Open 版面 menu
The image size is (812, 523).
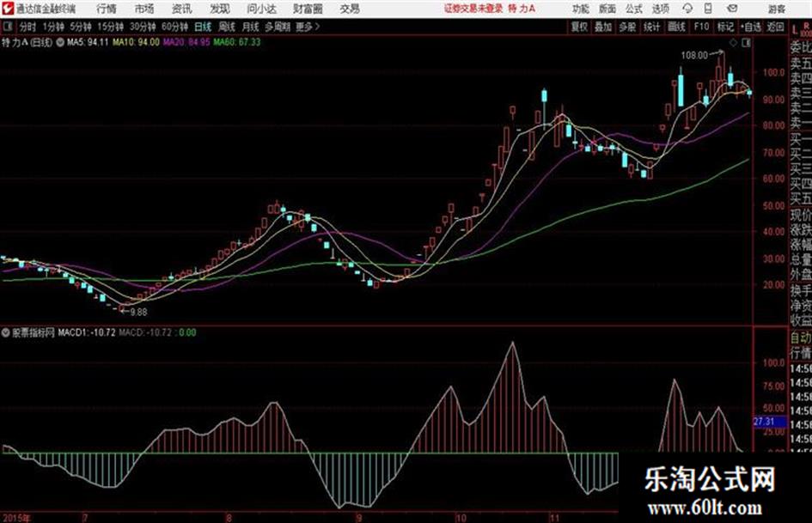607,9
